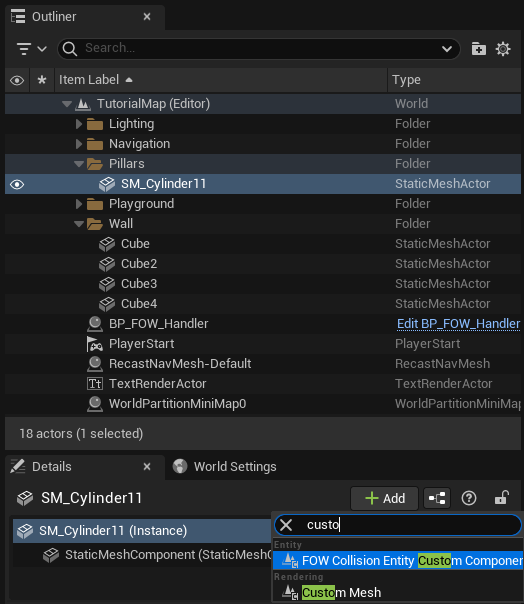The image size is (524, 604).
Task: Open Outliner settings gear
Action: pos(503,49)
